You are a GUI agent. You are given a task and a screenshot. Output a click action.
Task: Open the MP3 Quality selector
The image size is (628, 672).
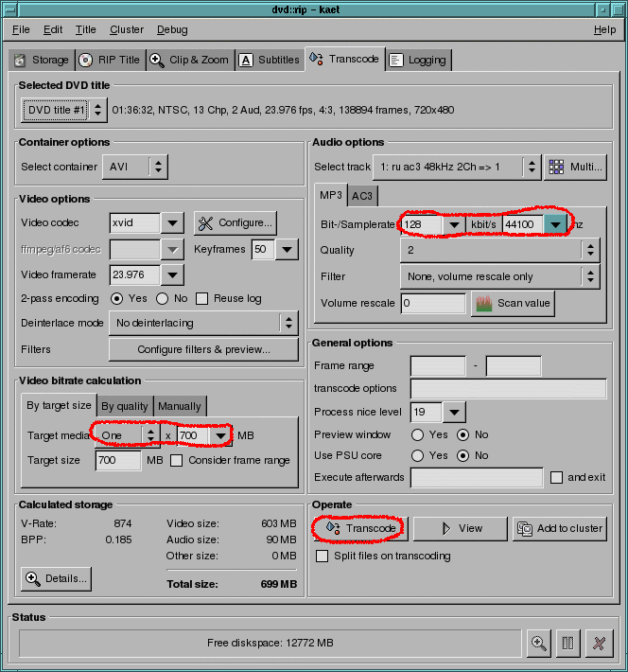pos(499,250)
